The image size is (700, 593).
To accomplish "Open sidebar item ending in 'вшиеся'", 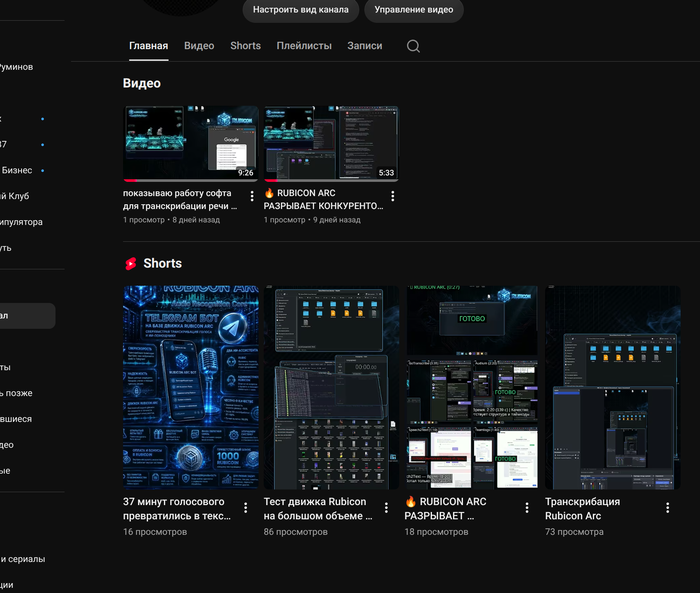I will tap(16, 419).
